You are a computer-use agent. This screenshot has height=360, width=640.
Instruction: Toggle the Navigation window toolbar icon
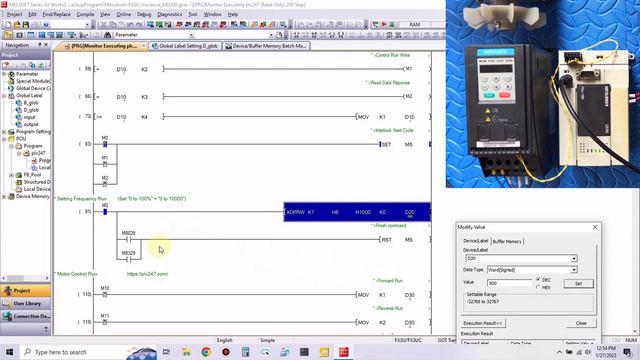point(8,35)
